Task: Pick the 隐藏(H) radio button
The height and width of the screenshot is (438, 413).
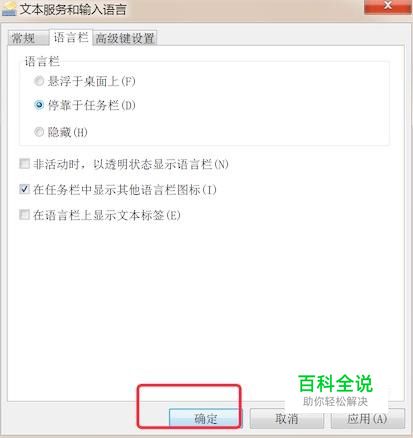Action: pyautogui.click(x=39, y=132)
